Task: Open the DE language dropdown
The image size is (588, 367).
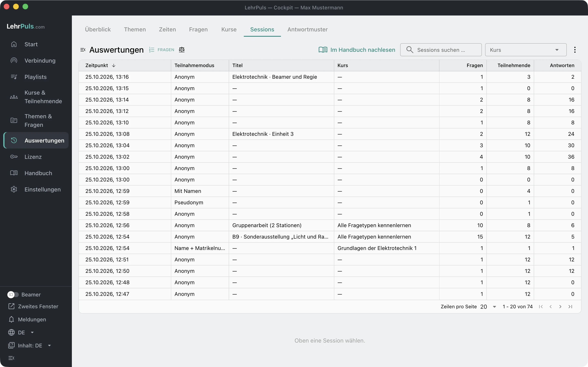Action: [21, 332]
